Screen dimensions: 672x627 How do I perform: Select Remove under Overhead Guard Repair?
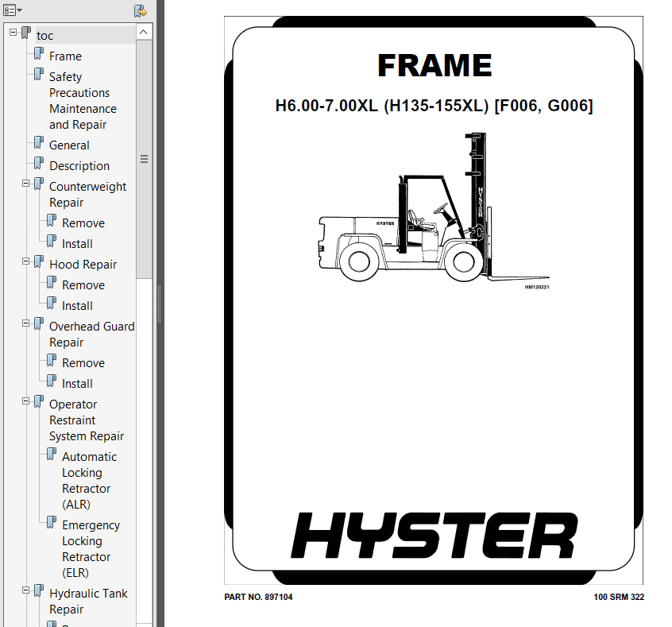(x=83, y=363)
